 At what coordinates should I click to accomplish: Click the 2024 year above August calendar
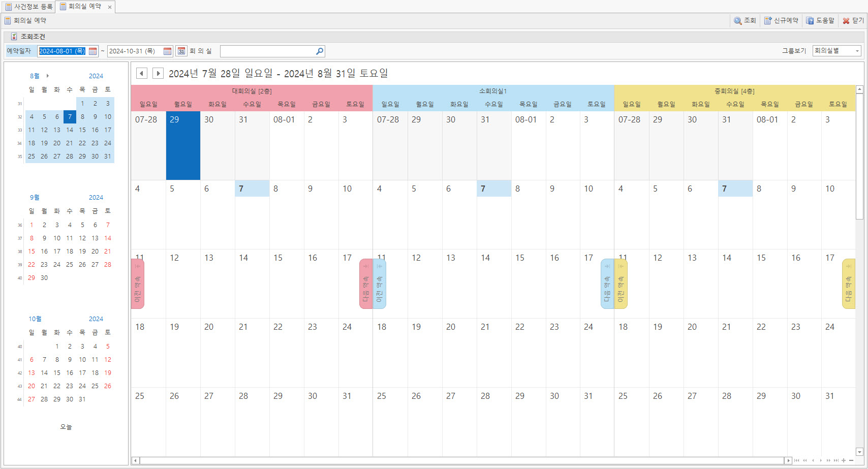pyautogui.click(x=96, y=76)
